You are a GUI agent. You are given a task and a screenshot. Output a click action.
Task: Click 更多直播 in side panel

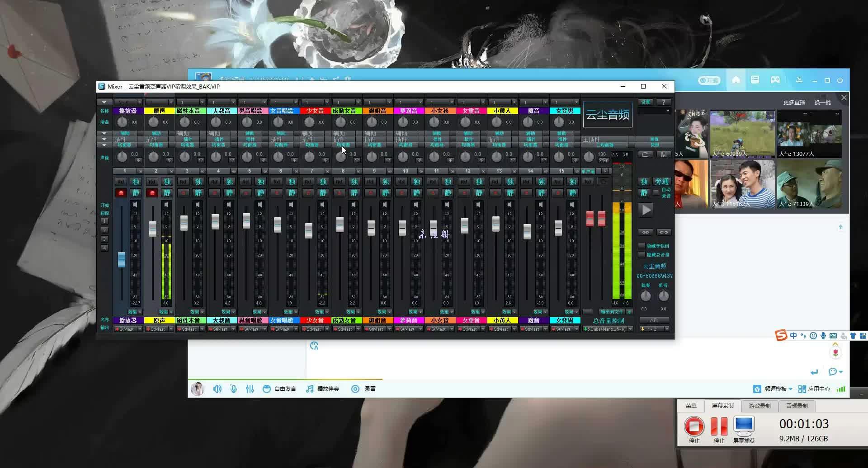point(794,102)
